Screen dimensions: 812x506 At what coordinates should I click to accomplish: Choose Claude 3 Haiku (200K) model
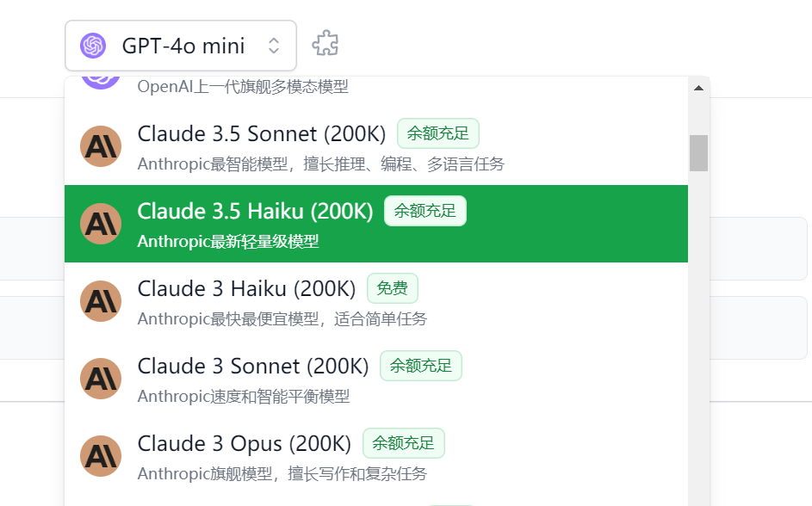[x=376, y=301]
